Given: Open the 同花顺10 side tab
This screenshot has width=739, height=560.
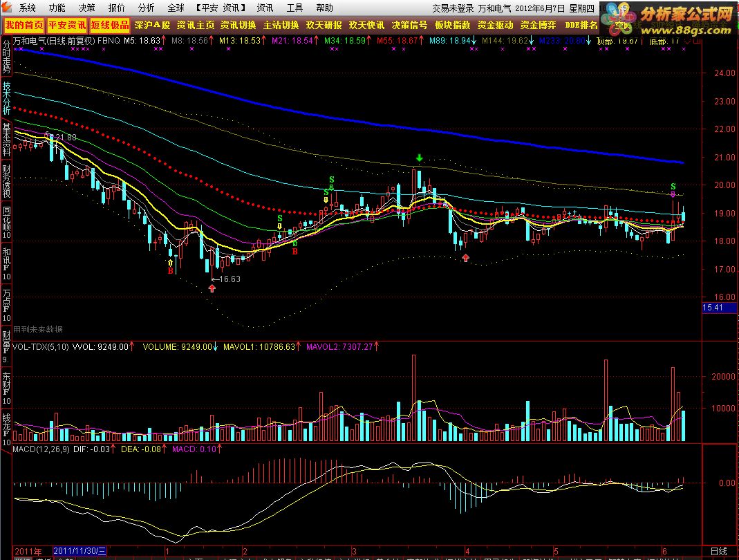Looking at the screenshot, I should 6,223.
